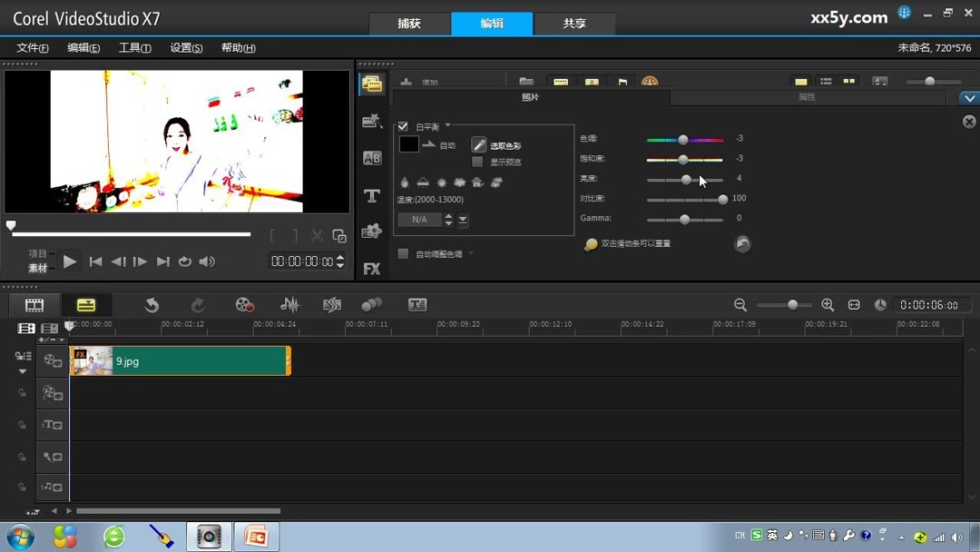Viewport: 980px width, 552px height.
Task: Toggle the 白平衡 checkbox
Action: 403,125
